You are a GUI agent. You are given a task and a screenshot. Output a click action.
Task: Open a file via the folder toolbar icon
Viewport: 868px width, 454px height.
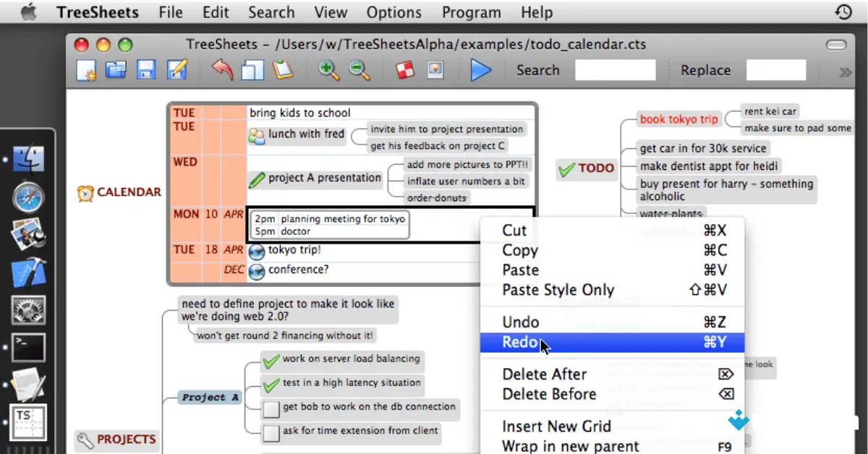pyautogui.click(x=116, y=70)
